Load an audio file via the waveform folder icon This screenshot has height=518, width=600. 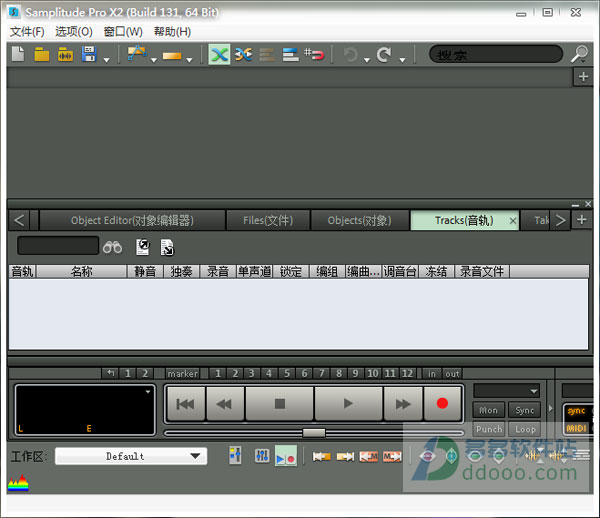pyautogui.click(x=65, y=54)
